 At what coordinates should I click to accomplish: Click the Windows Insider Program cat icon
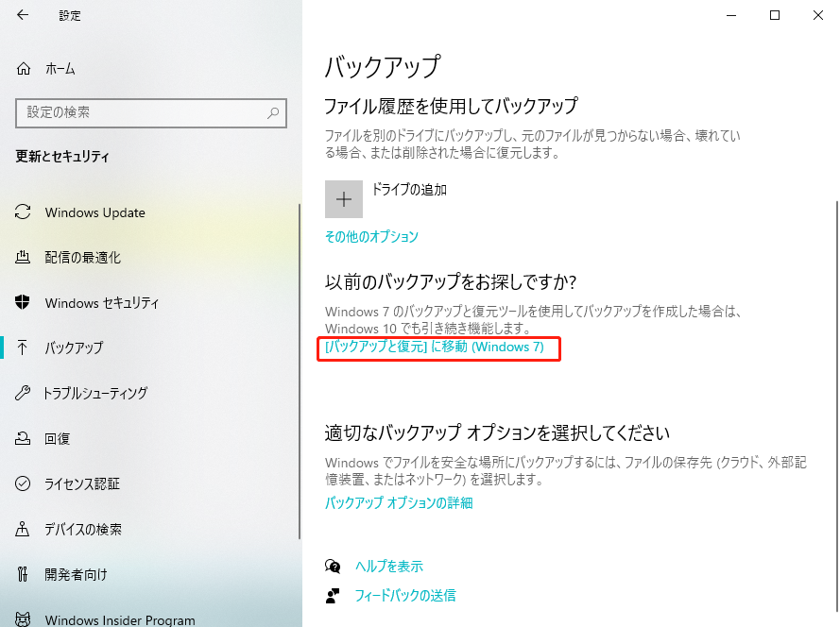[x=23, y=619]
